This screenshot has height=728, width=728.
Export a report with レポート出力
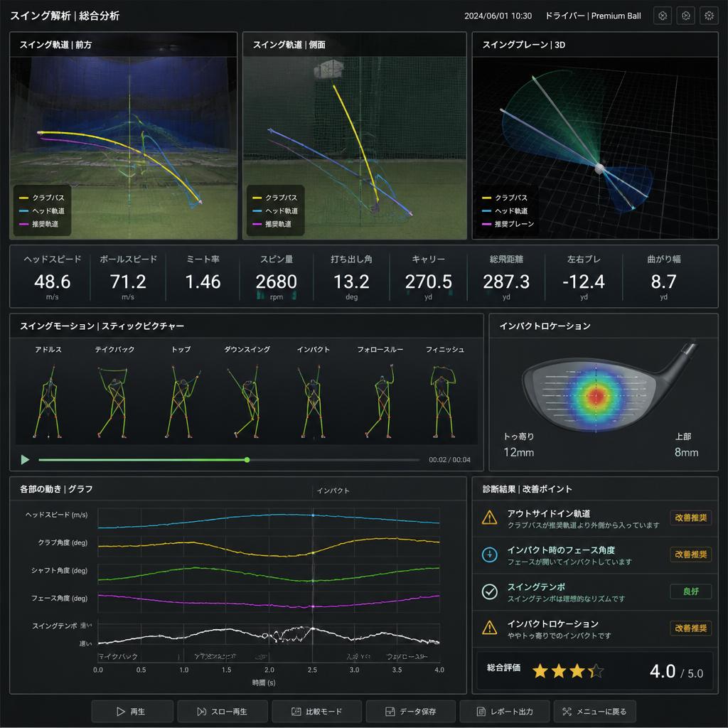click(504, 711)
